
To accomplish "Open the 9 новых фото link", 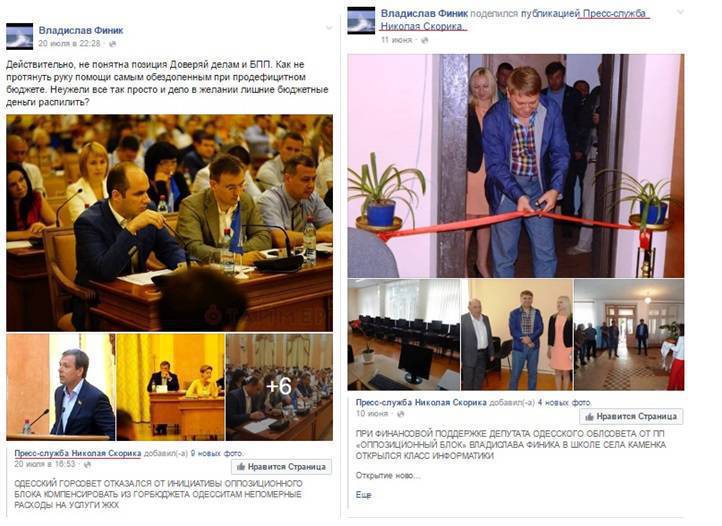I will click(217, 453).
